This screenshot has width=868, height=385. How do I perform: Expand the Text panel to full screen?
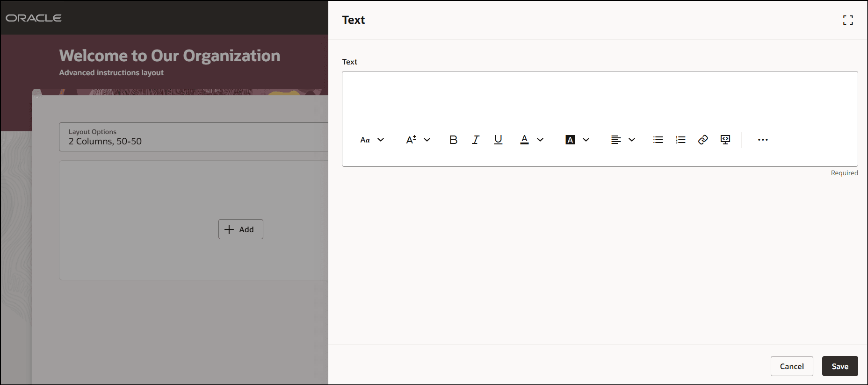point(848,20)
